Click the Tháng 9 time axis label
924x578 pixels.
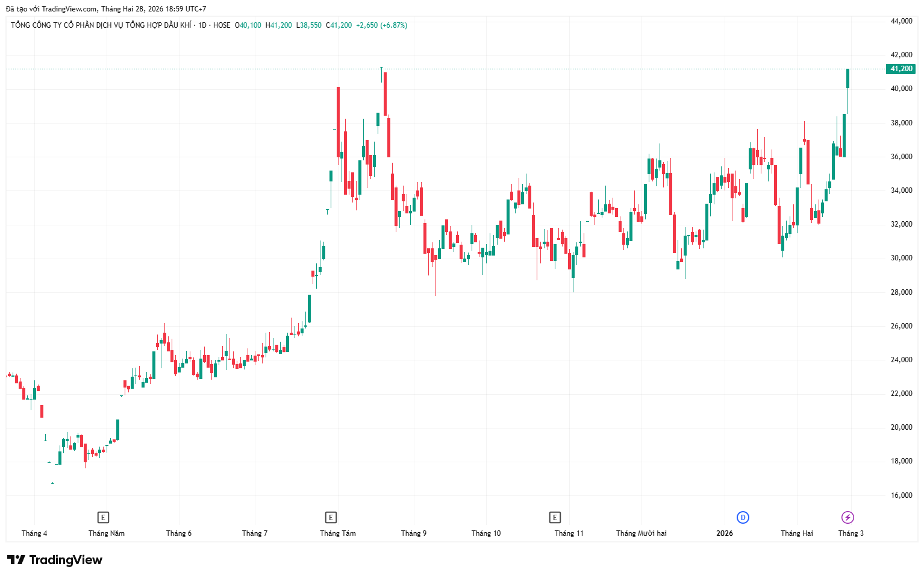[414, 533]
